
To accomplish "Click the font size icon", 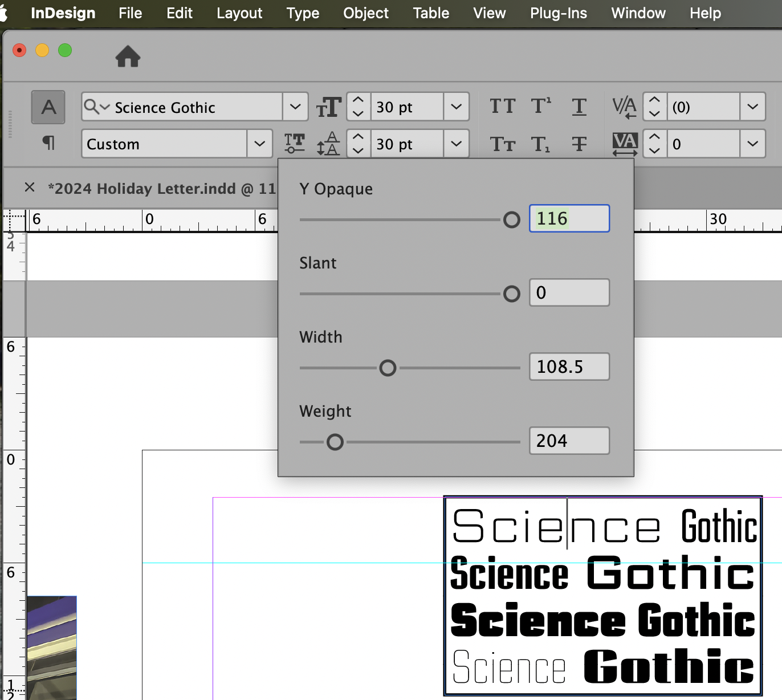I will click(329, 107).
